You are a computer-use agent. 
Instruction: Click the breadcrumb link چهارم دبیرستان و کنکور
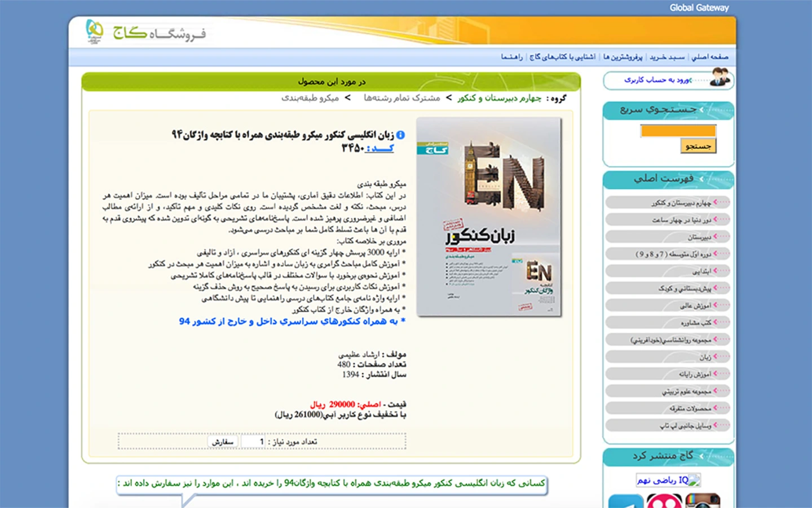500,98
